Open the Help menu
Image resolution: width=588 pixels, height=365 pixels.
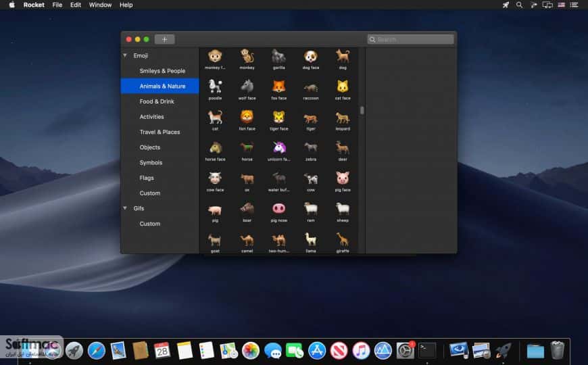[126, 5]
